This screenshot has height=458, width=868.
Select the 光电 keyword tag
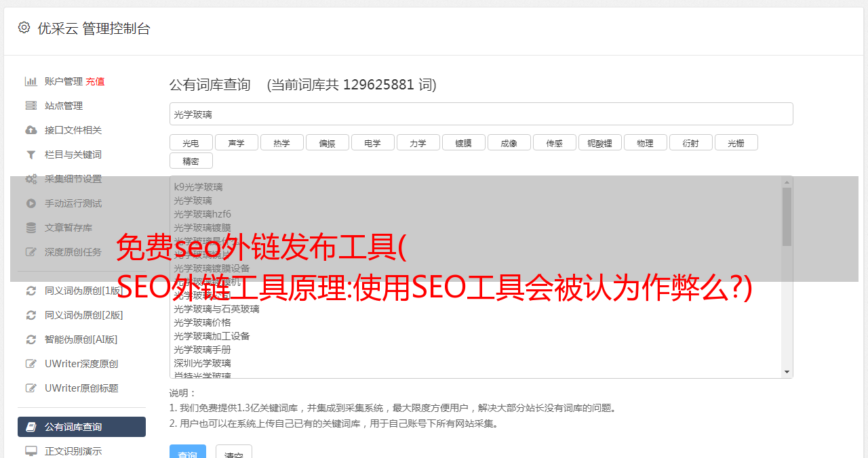(191, 142)
